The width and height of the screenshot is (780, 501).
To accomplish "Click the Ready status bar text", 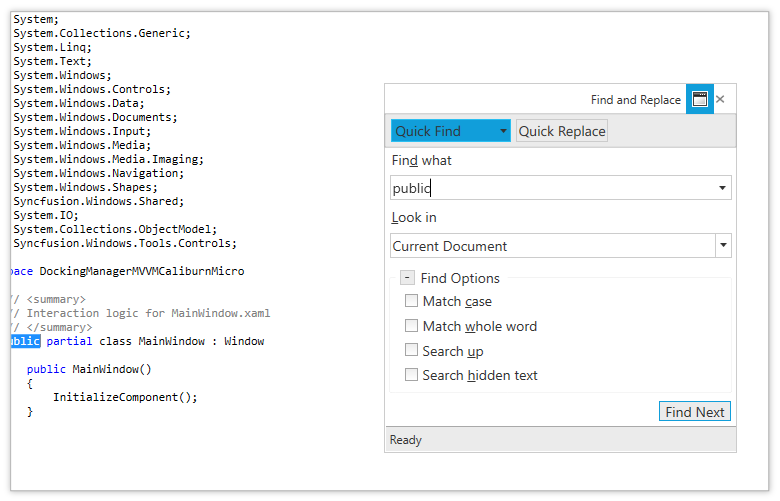I will tap(406, 440).
